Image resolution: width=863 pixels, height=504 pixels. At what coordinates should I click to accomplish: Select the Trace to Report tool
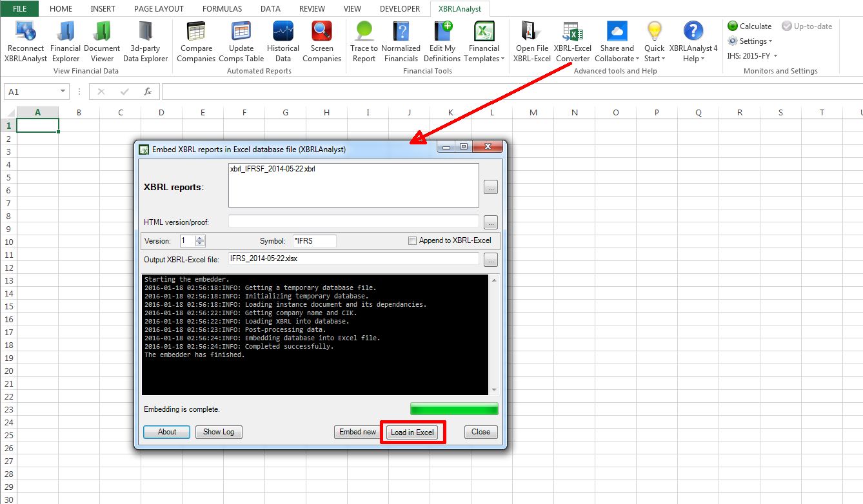[x=364, y=41]
